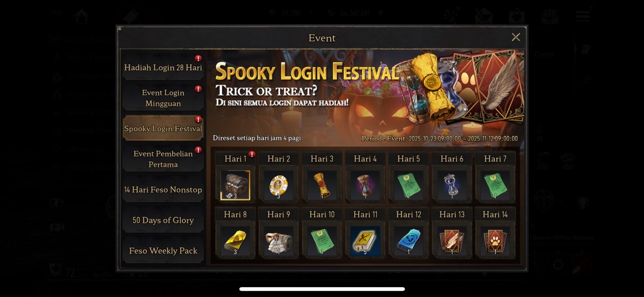Select the 14 Hari Feso Nonstop tab
644x297 pixels.
click(x=163, y=190)
